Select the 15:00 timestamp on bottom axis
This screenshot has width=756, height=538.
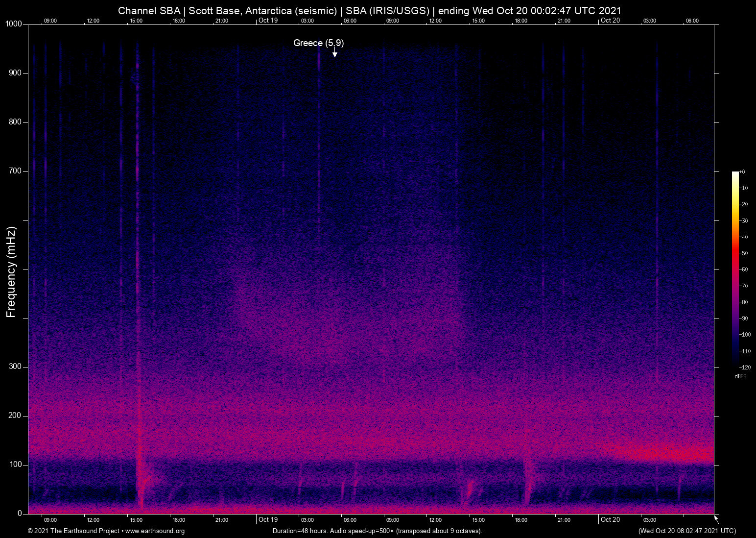[137, 520]
